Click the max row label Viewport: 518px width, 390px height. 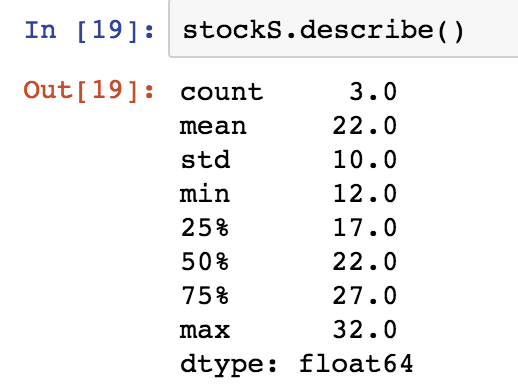pos(205,330)
